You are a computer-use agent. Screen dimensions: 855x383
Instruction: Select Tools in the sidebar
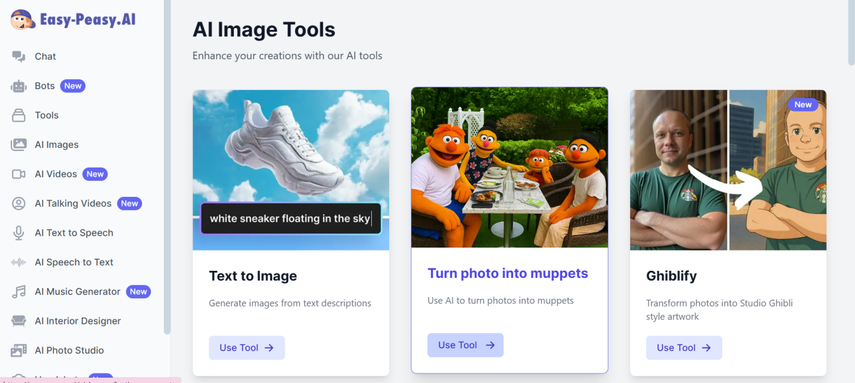point(46,115)
